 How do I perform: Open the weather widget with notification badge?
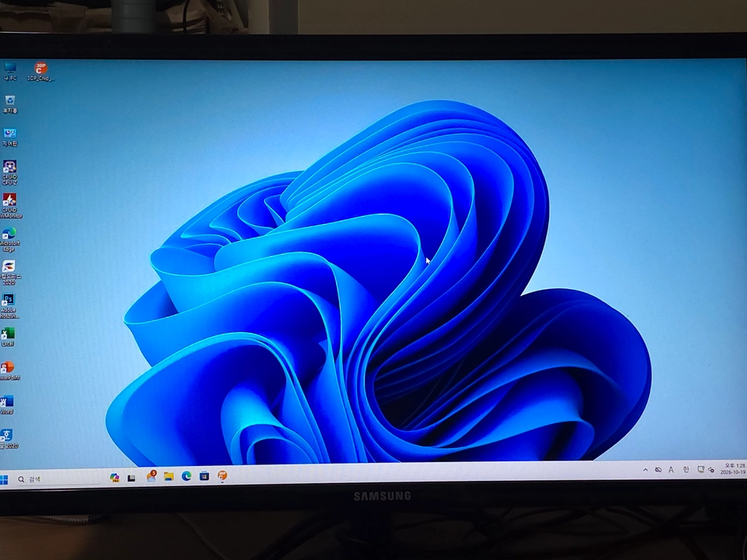[152, 476]
